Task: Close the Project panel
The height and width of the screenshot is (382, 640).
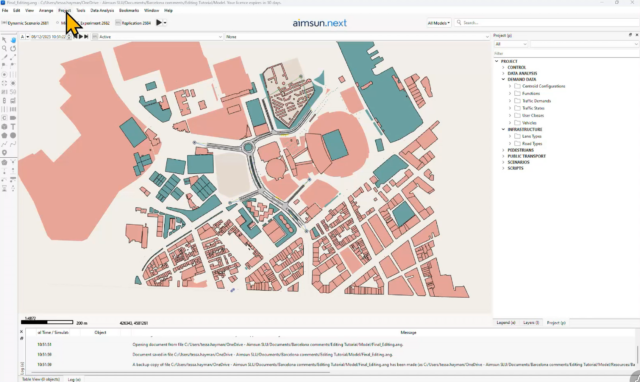Action: tap(637, 35)
